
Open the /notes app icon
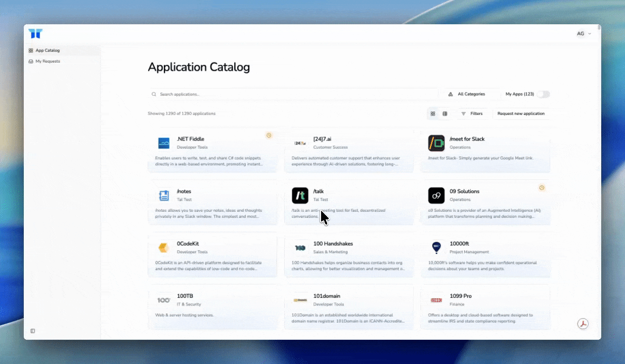pos(164,196)
